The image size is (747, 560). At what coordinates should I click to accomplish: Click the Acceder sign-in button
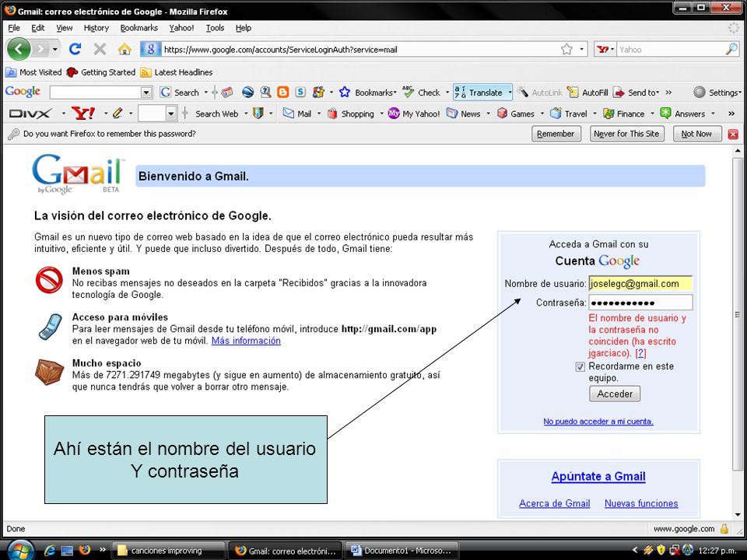(x=615, y=394)
